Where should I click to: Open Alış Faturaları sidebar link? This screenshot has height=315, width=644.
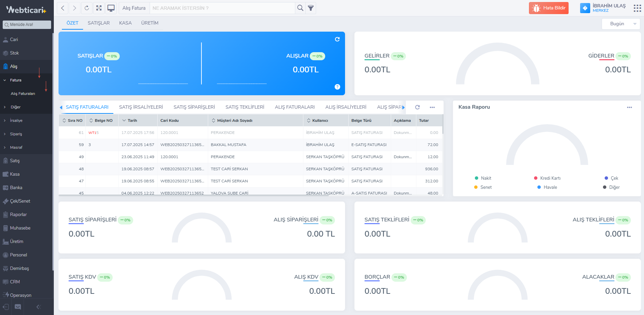click(23, 94)
